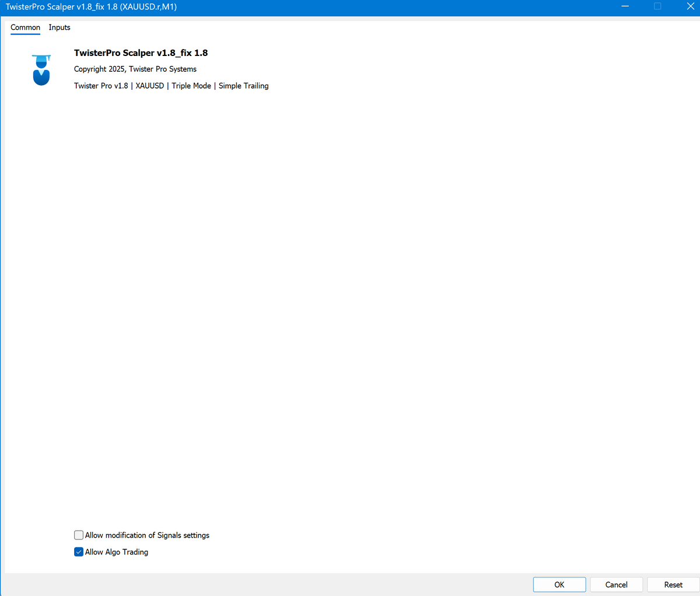
Task: Close the dialog window
Action: tap(690, 6)
